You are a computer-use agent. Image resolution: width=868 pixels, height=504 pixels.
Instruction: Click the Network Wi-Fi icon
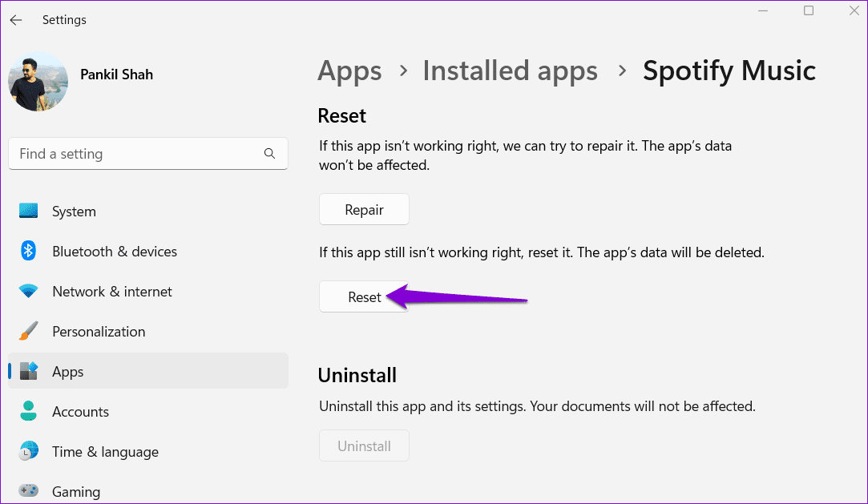(x=28, y=291)
